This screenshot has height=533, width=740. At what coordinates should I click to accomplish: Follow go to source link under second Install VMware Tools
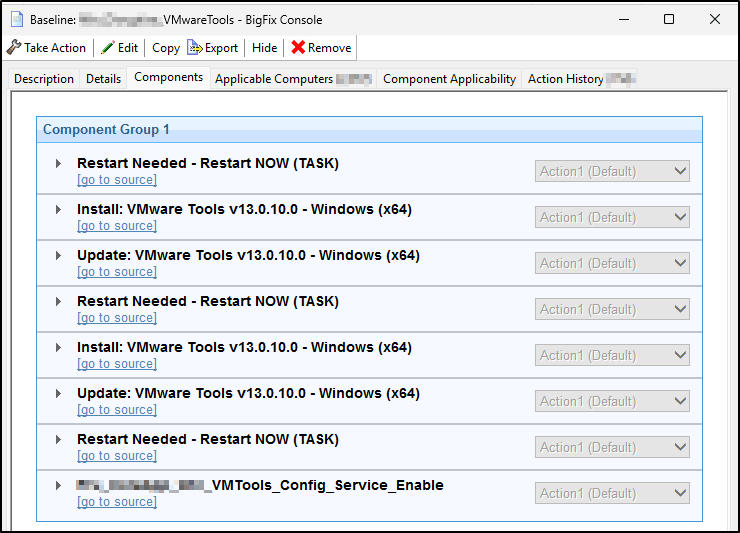click(x=116, y=364)
